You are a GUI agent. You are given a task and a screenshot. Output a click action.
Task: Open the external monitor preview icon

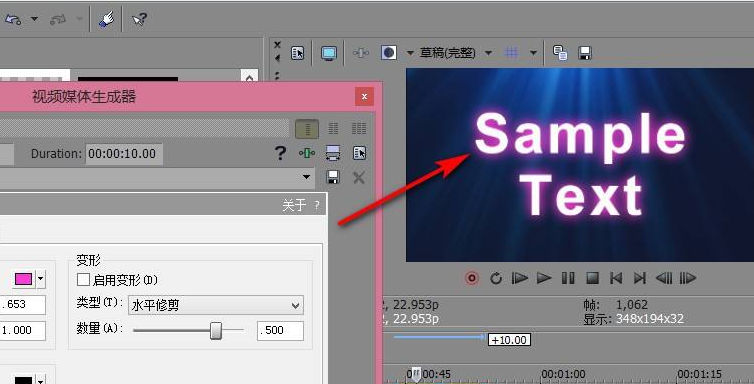point(329,53)
